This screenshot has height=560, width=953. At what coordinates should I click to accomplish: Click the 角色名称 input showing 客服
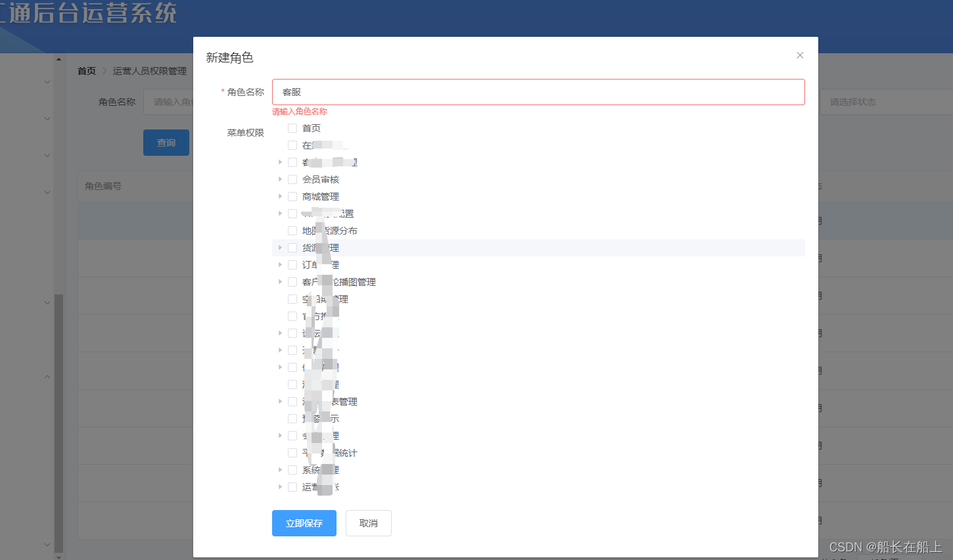pyautogui.click(x=539, y=92)
